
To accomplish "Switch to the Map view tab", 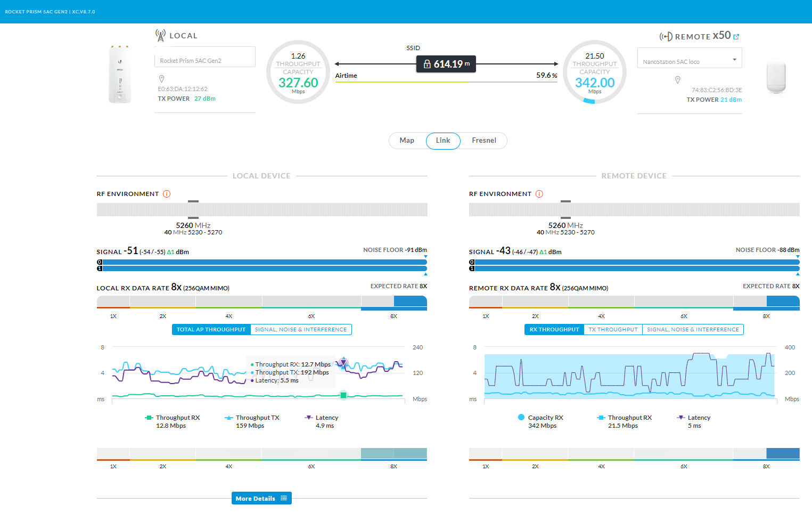I will pos(407,141).
